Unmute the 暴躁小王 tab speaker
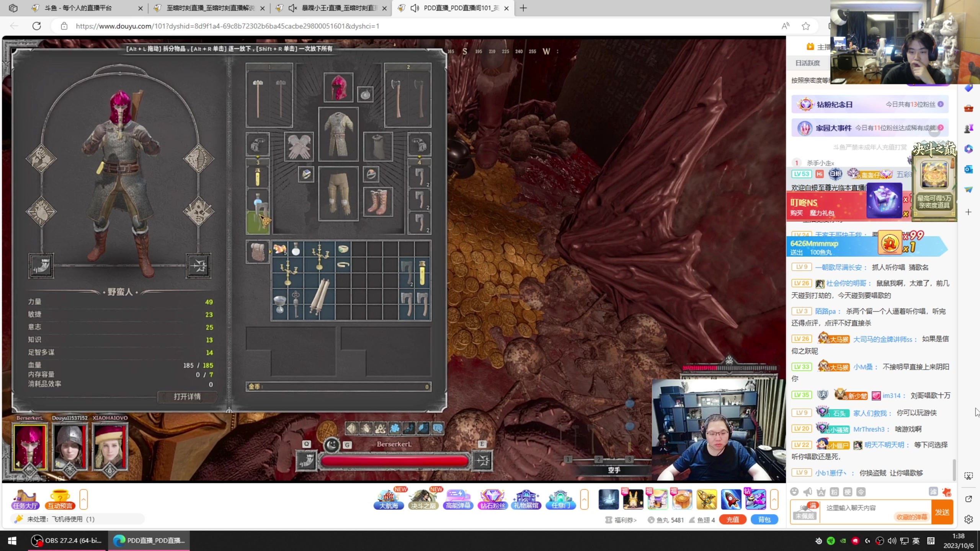Image resolution: width=980 pixels, height=551 pixels. (x=292, y=8)
